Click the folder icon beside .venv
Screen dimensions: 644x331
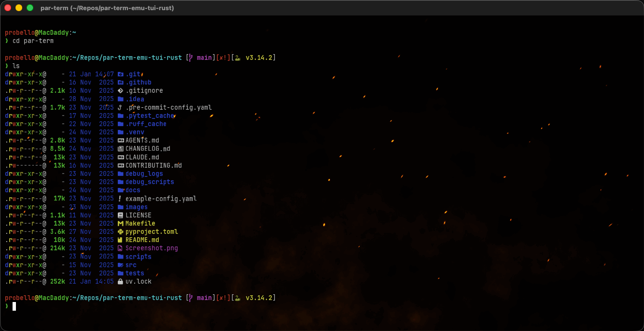(x=121, y=132)
